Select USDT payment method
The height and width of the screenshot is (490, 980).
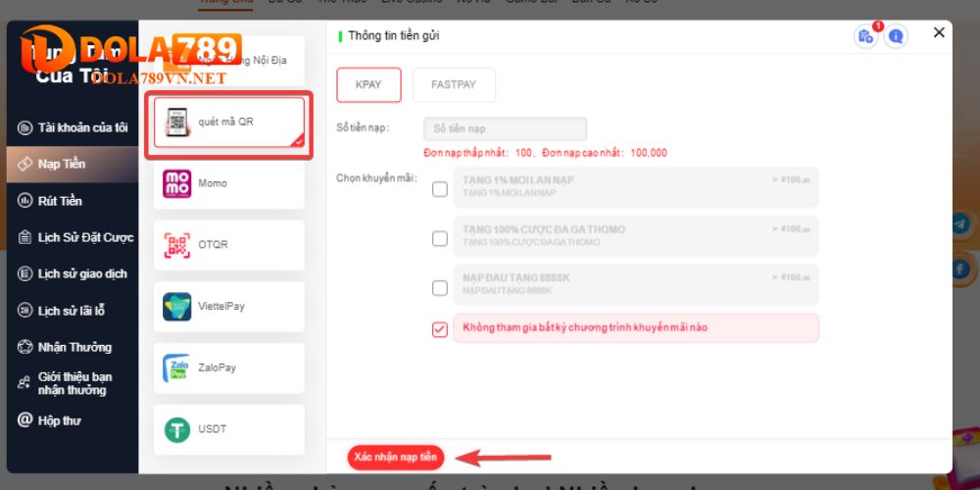click(x=228, y=430)
